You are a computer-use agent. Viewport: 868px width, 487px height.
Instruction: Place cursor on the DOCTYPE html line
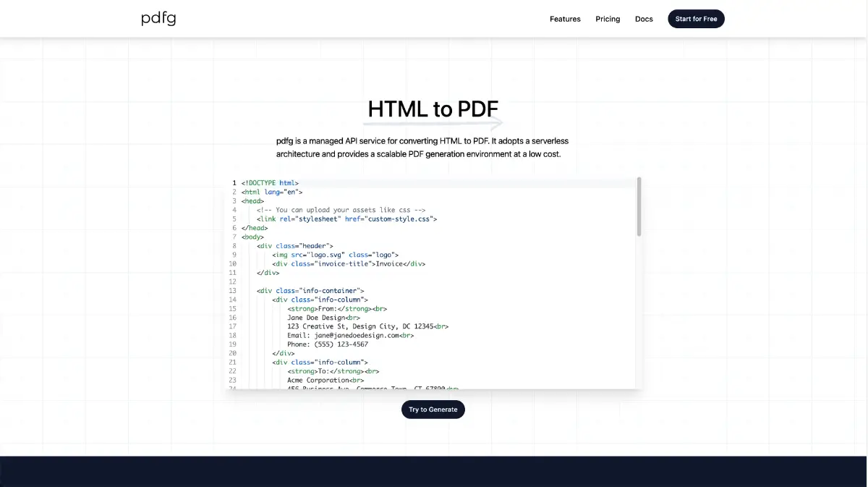pyautogui.click(x=270, y=183)
